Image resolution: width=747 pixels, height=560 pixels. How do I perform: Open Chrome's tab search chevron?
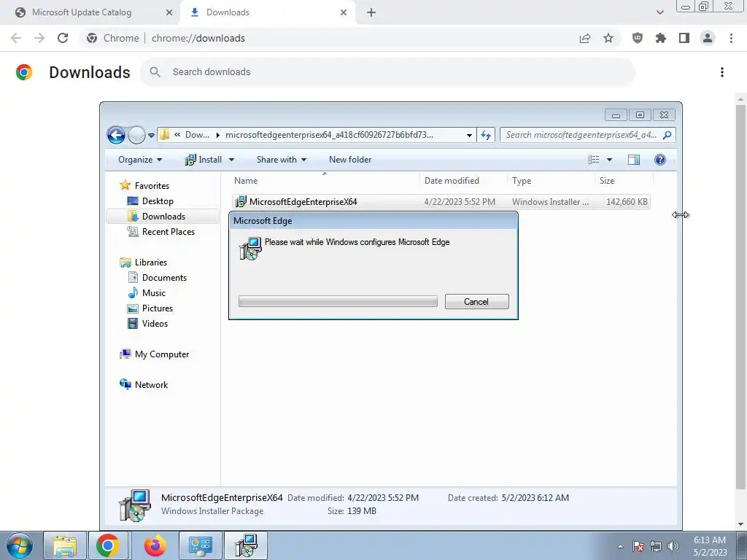click(x=659, y=12)
